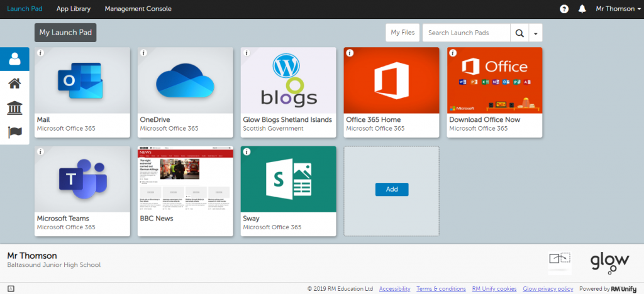Click the small A icon in footer corner
The height and width of the screenshot is (294, 644).
11,289
